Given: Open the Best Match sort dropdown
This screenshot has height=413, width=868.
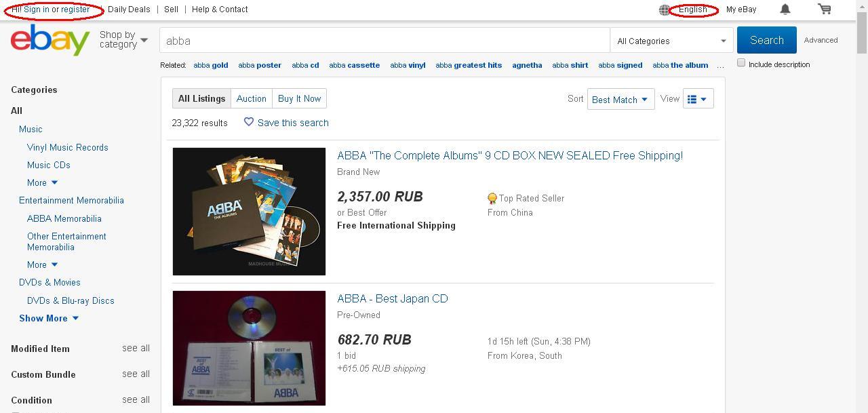Looking at the screenshot, I should coord(620,99).
